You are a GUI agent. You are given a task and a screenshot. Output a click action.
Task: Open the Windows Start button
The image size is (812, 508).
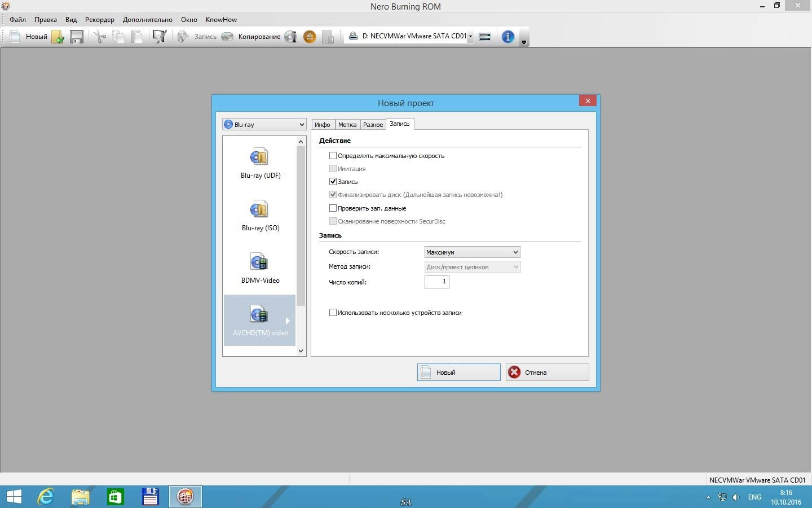14,497
